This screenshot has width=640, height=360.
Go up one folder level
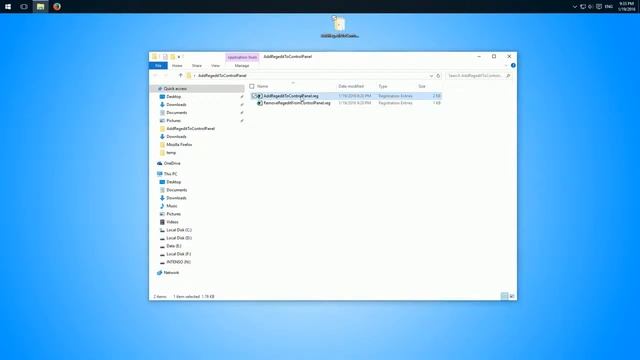(x=180, y=76)
